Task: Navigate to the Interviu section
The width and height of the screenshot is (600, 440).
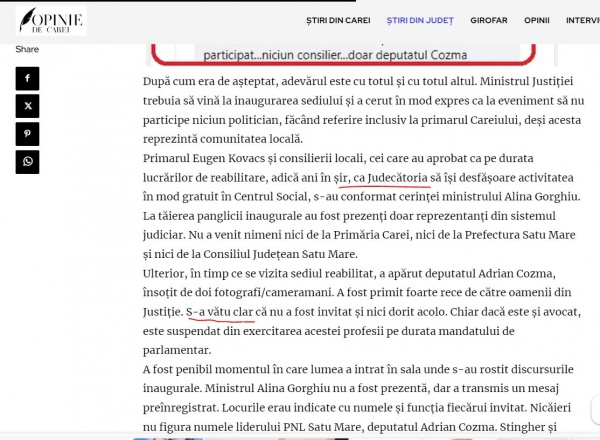Action: coord(582,20)
